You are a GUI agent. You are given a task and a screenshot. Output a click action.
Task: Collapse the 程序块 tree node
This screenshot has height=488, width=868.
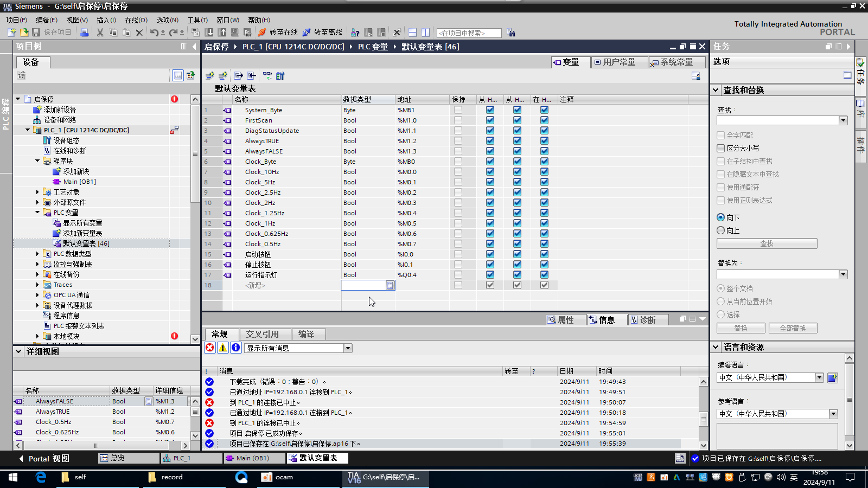point(37,161)
